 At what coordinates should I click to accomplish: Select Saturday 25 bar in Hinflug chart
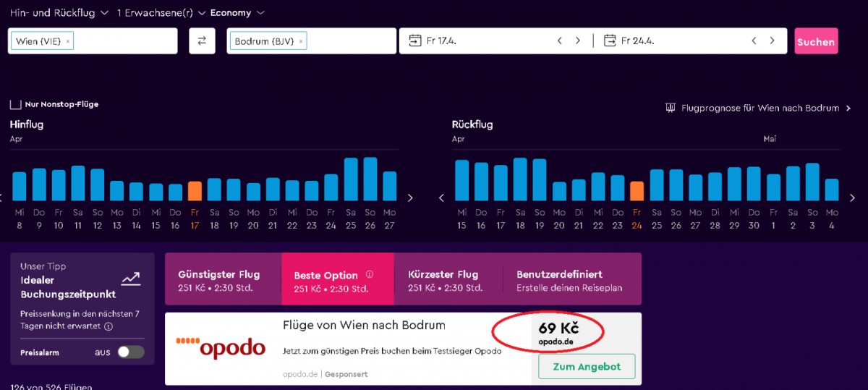click(x=351, y=179)
